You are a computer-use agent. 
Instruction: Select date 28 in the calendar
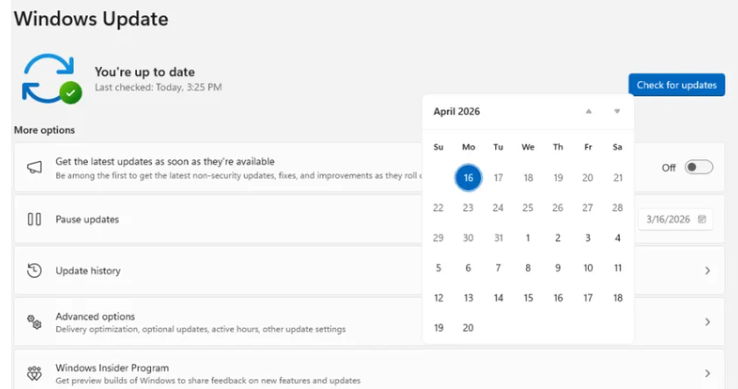[618, 208]
